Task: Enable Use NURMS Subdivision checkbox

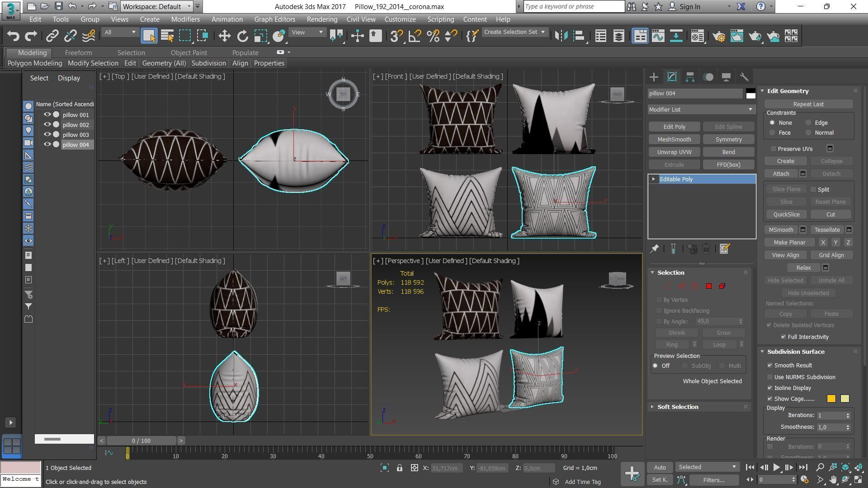Action: (x=770, y=377)
